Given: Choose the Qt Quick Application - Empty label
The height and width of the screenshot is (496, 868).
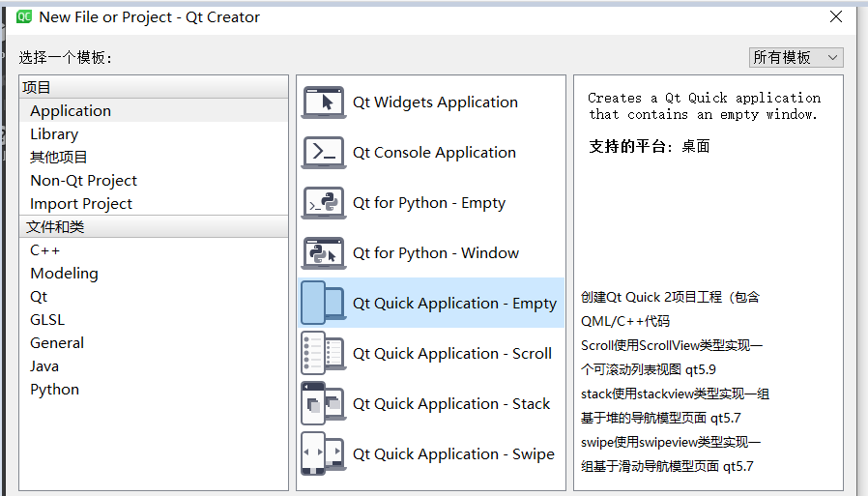Looking at the screenshot, I should pos(454,304).
